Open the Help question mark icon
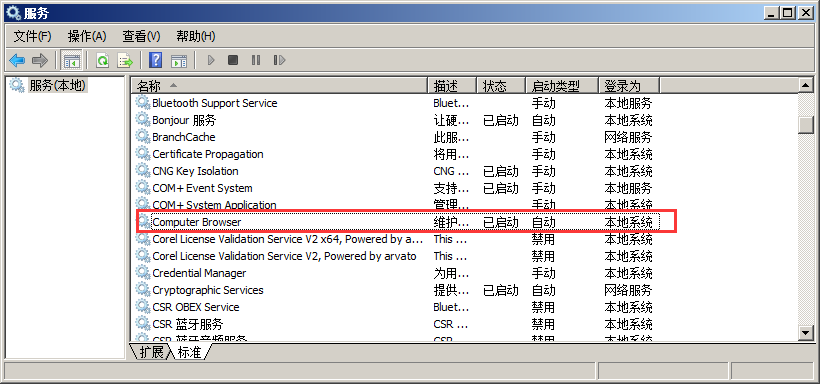 [155, 60]
